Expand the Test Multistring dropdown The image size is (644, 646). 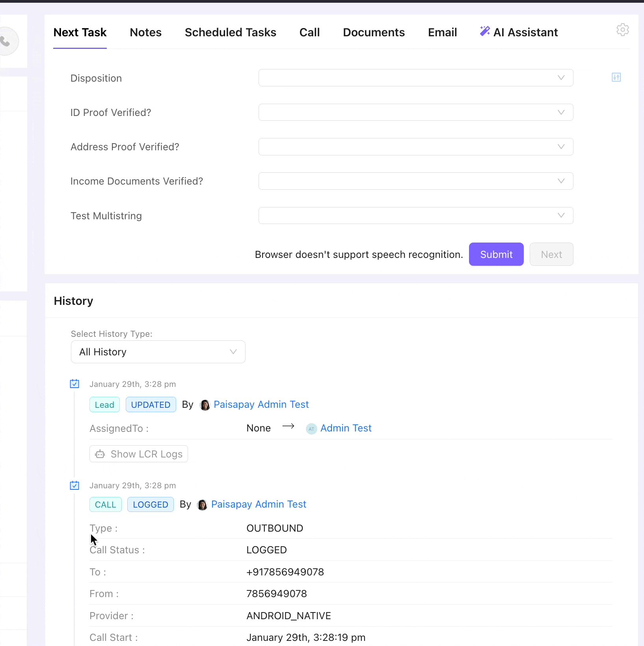[x=415, y=216]
